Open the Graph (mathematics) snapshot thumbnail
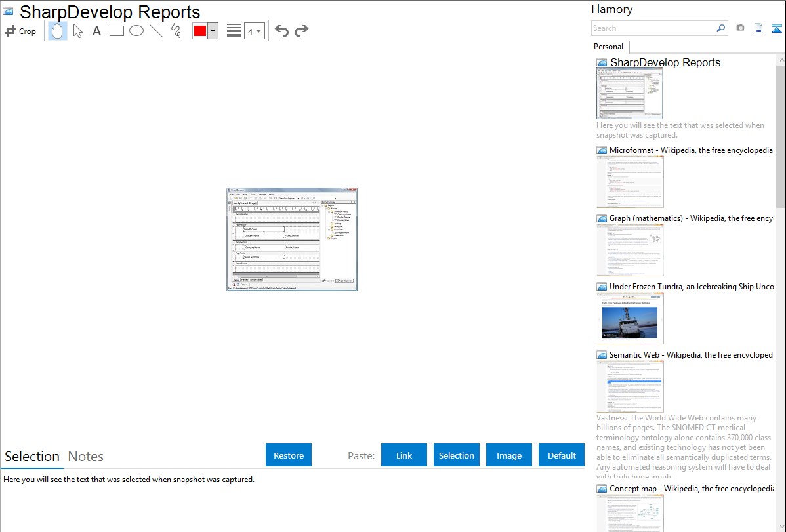The height and width of the screenshot is (532, 786). click(x=630, y=250)
